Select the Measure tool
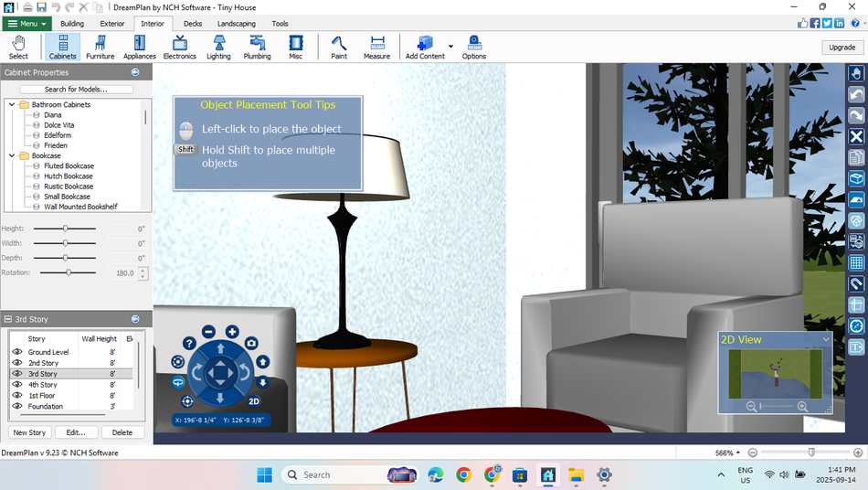 [377, 47]
